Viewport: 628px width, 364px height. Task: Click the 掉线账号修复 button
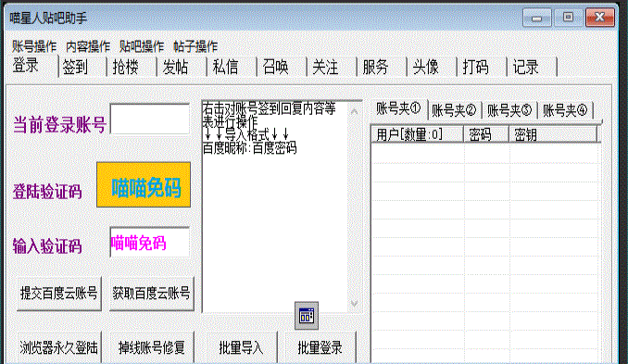(152, 347)
